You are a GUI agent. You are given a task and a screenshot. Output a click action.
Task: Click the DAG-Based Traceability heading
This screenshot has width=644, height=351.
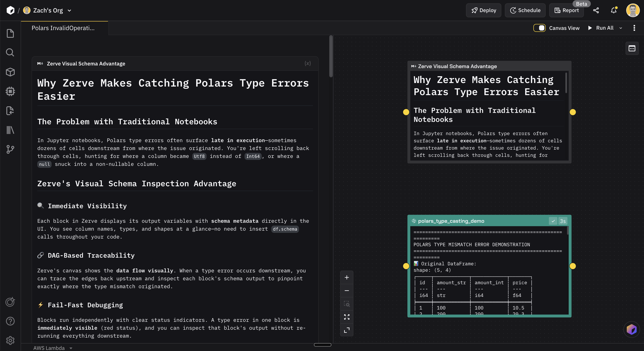tap(91, 256)
